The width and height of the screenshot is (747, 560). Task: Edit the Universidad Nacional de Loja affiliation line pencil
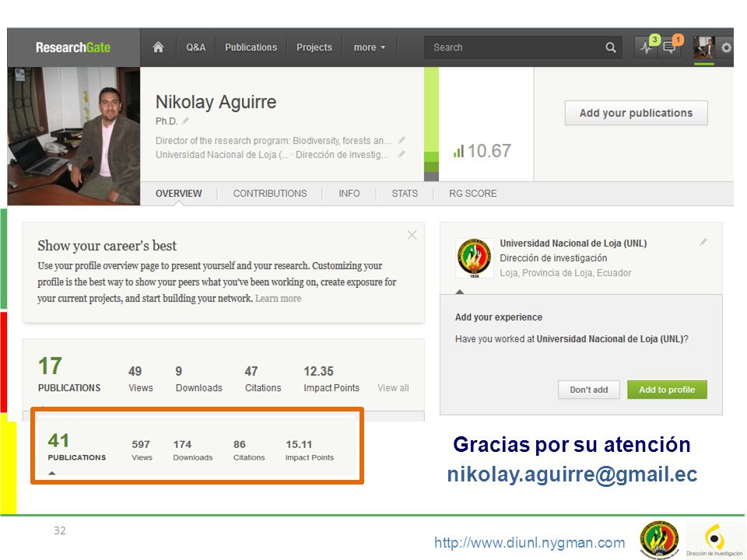coord(402,154)
